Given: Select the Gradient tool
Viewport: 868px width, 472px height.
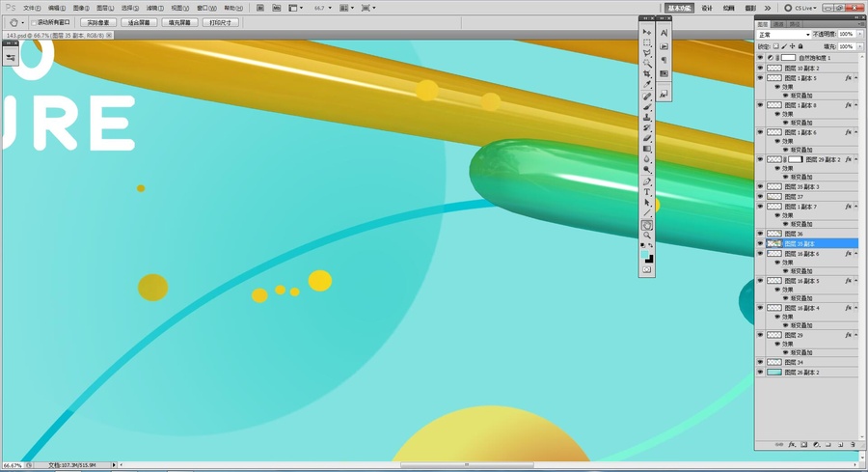Looking at the screenshot, I should pyautogui.click(x=646, y=149).
